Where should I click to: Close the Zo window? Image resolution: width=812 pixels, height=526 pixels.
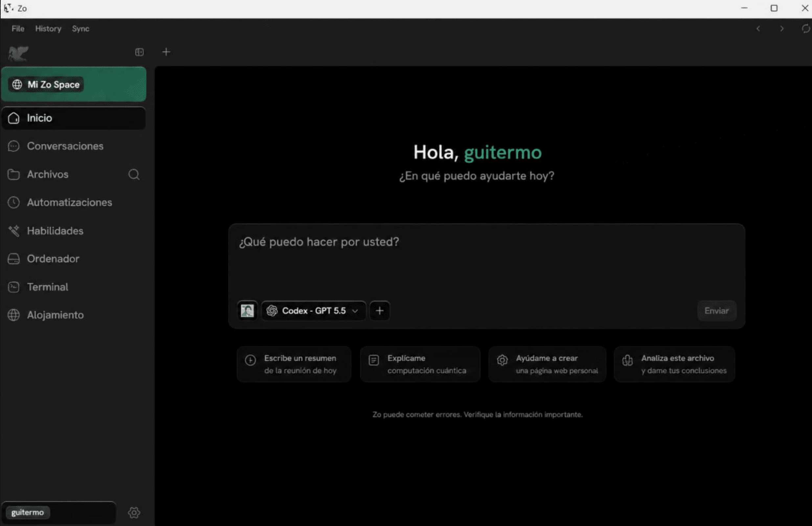click(x=805, y=8)
